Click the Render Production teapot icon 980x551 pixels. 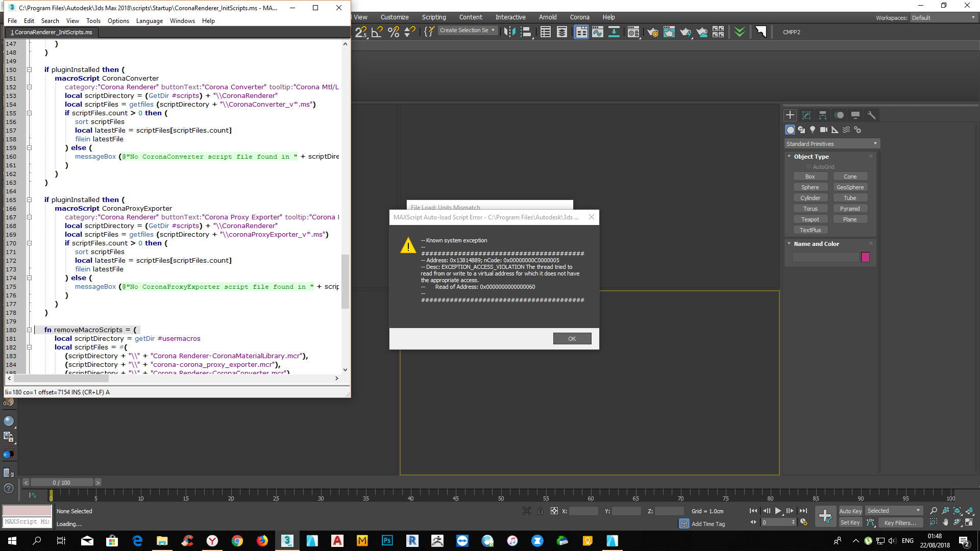pos(685,32)
